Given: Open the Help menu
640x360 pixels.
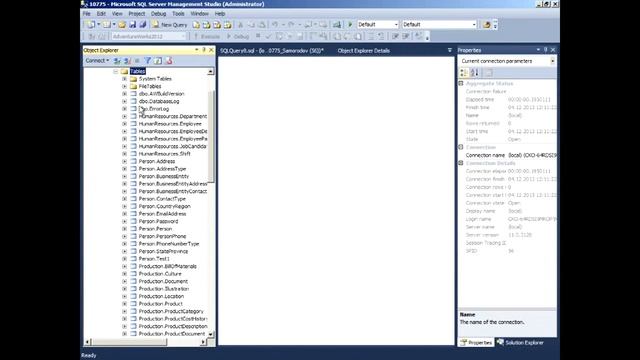Looking at the screenshot, I should click(x=220, y=13).
